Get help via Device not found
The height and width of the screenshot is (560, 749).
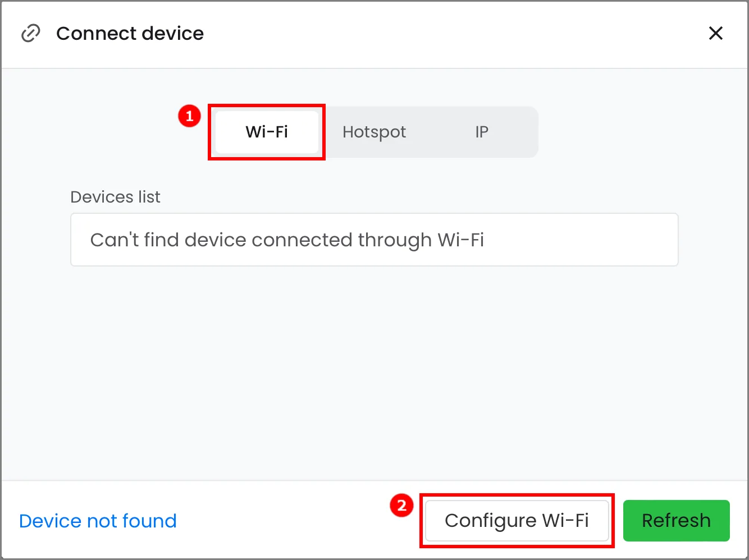point(98,521)
